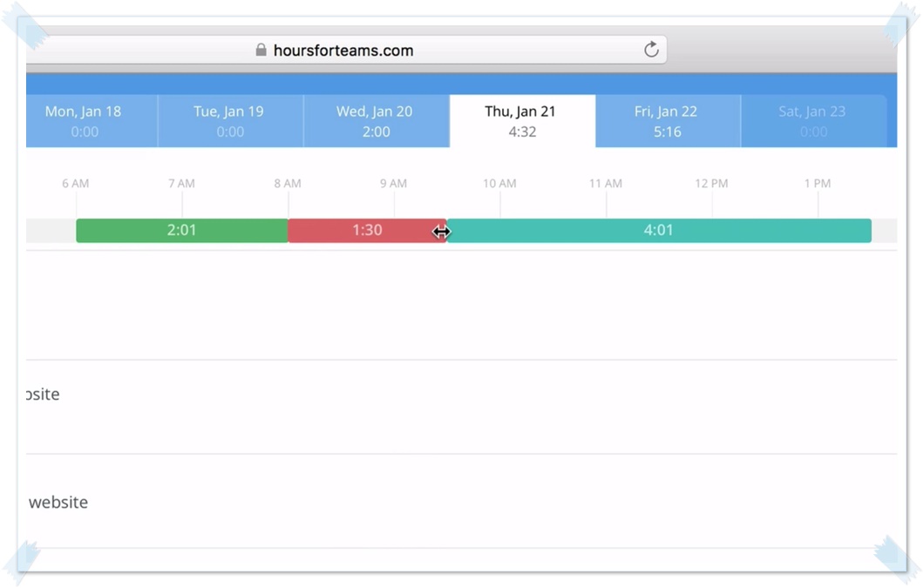Choose the greyed-out Sat, Jan 23 tab
Screen dimensions: 923x588
[812, 121]
